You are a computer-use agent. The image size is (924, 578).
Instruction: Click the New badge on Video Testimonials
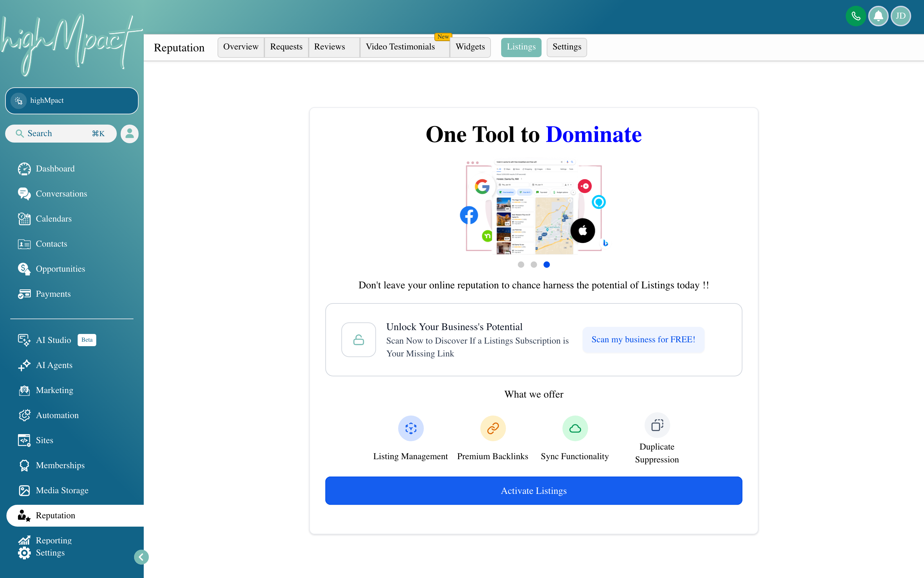443,37
